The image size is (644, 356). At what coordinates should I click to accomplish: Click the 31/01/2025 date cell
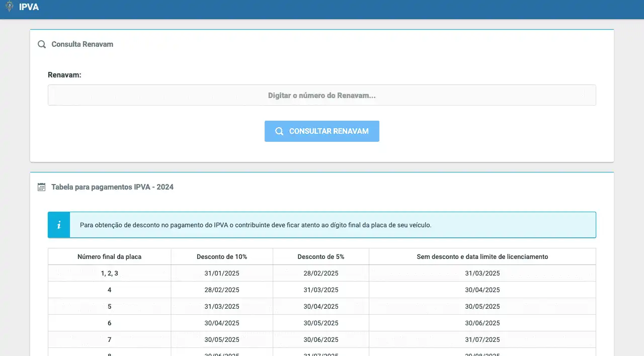[x=222, y=274]
